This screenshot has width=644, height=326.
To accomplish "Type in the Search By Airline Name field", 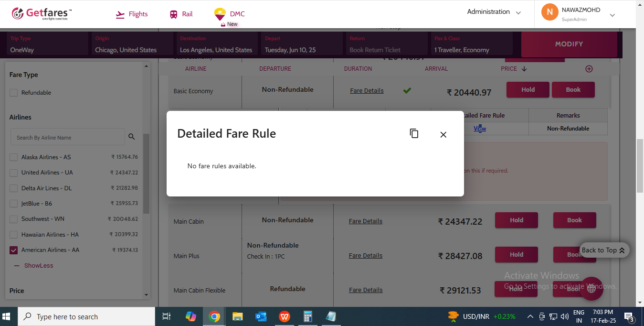I will [x=68, y=137].
